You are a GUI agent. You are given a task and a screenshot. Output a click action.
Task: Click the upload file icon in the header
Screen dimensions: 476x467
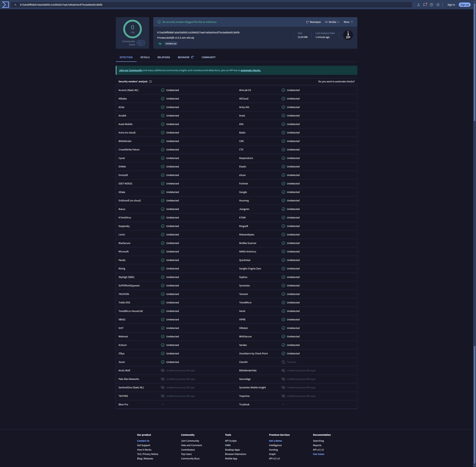(418, 5)
